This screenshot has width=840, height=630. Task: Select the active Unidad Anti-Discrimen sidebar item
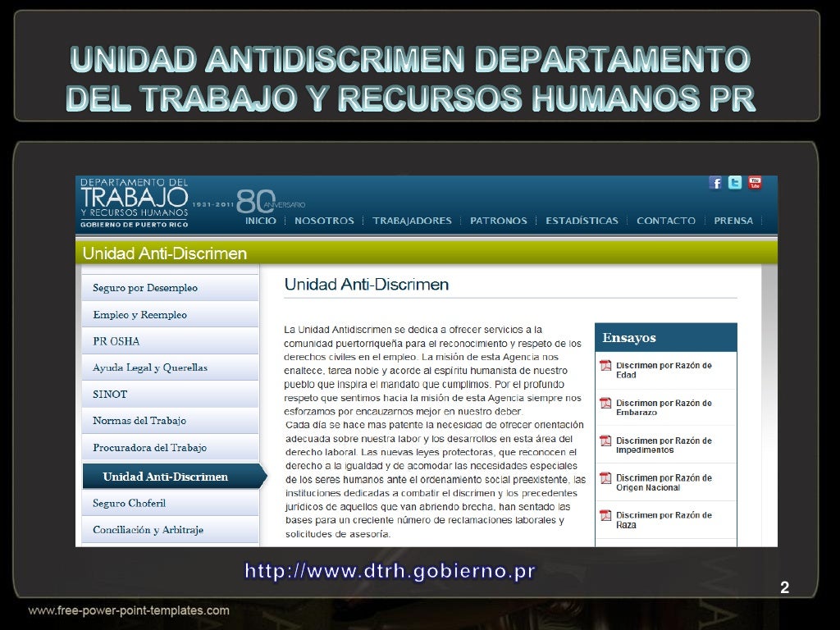[175, 477]
